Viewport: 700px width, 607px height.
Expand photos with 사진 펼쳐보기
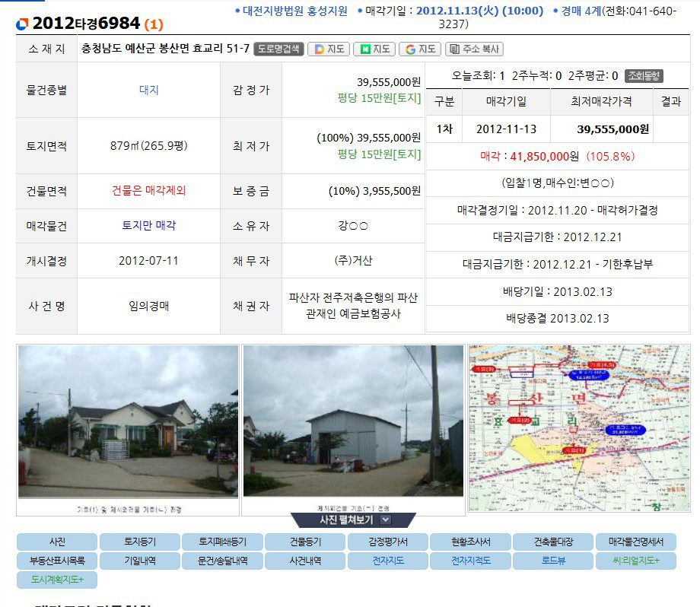(x=347, y=520)
